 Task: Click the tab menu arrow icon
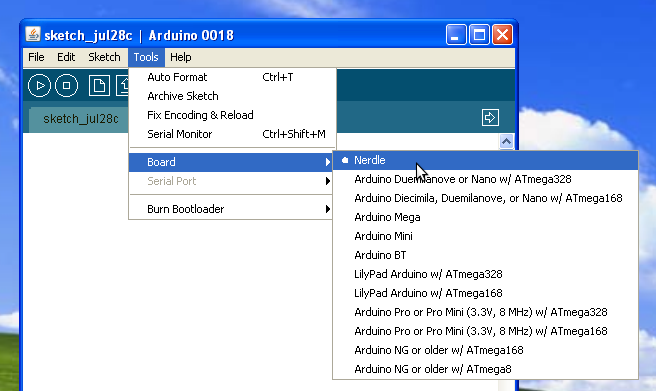490,118
